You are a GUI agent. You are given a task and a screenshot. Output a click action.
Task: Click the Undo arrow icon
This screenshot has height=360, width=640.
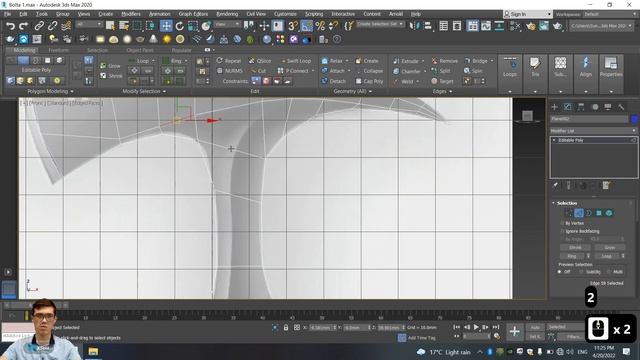10,26
